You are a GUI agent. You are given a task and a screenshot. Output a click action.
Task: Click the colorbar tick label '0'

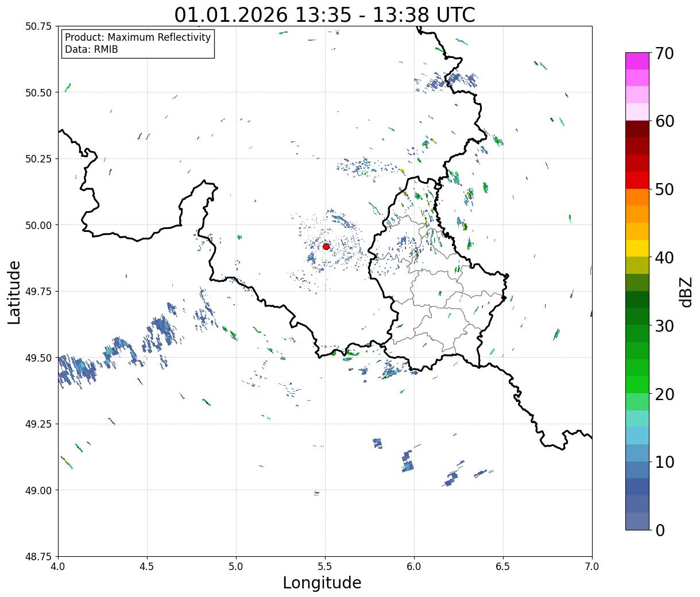click(660, 530)
